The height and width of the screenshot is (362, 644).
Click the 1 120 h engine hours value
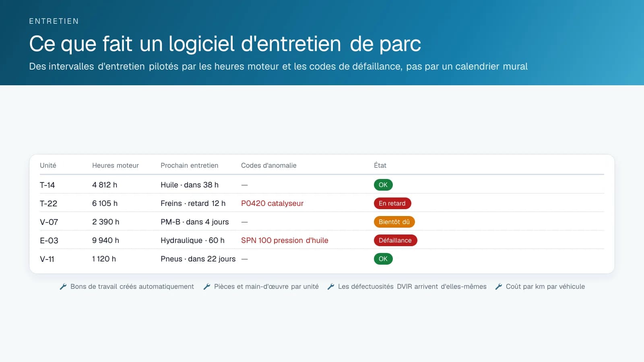pos(104,259)
